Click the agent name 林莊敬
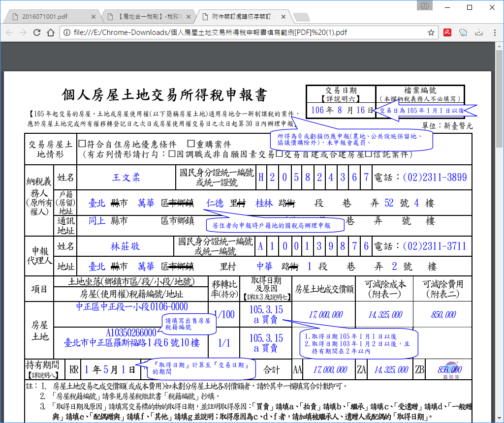 coord(125,246)
